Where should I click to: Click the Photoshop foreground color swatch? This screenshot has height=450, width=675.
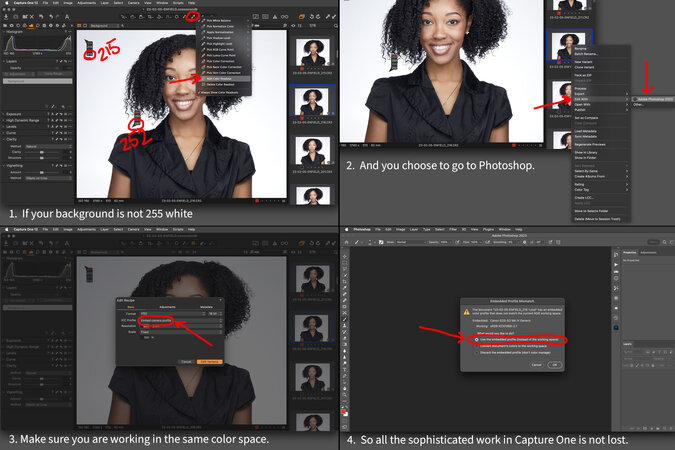click(x=345, y=410)
